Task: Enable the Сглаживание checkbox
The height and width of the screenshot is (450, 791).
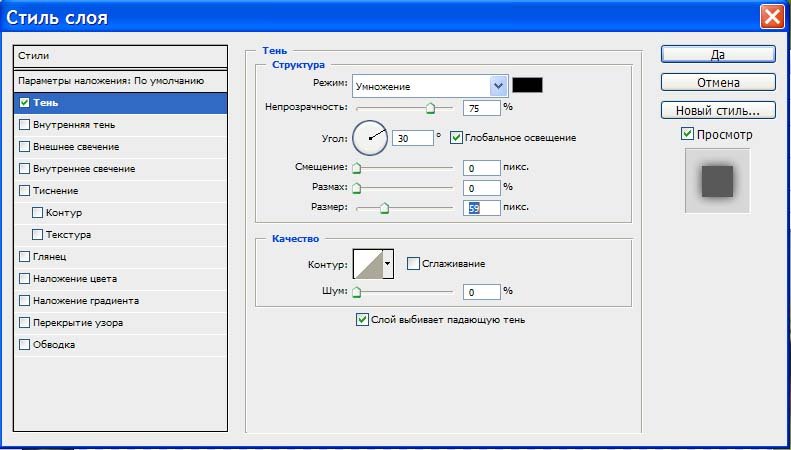Action: pyautogui.click(x=414, y=264)
